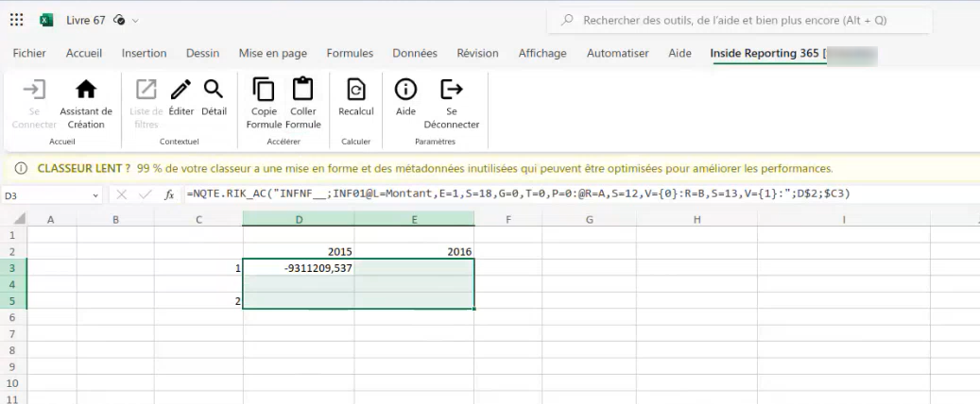Image resolution: width=980 pixels, height=404 pixels.
Task: Open the Dessin tab
Action: coord(202,53)
